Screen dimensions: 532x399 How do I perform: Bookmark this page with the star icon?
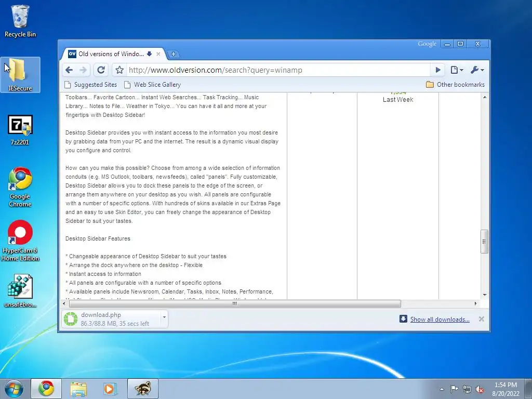click(x=119, y=70)
